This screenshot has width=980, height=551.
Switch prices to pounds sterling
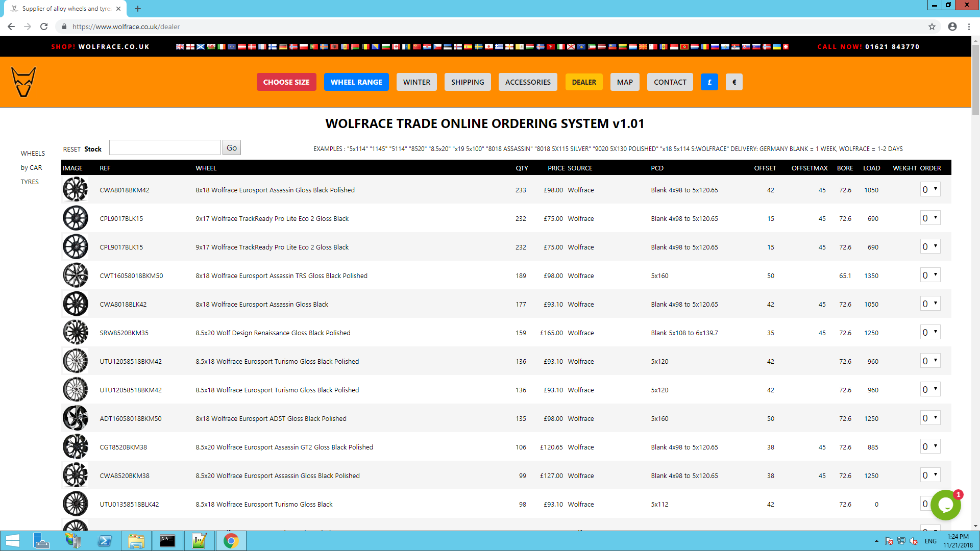(x=709, y=82)
